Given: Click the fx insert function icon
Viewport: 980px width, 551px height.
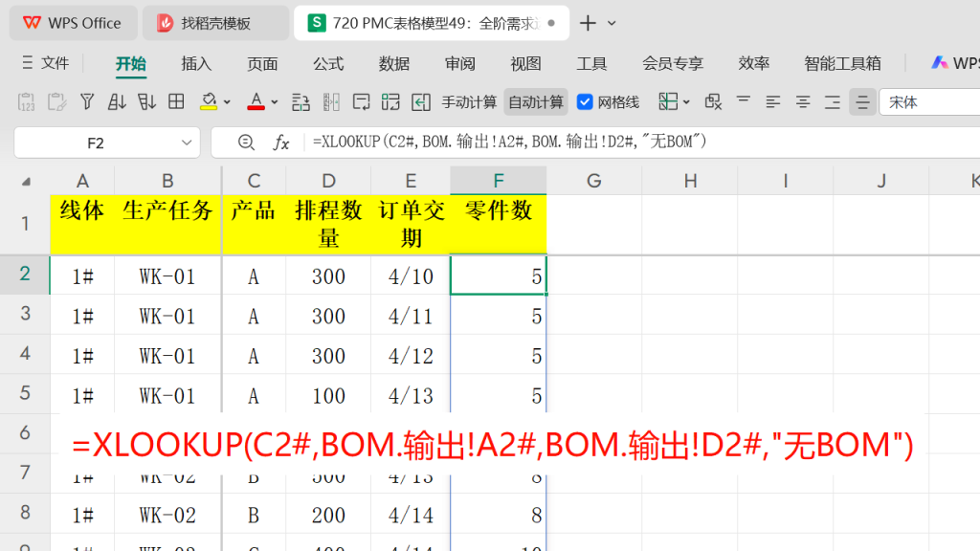Looking at the screenshot, I should coord(281,143).
